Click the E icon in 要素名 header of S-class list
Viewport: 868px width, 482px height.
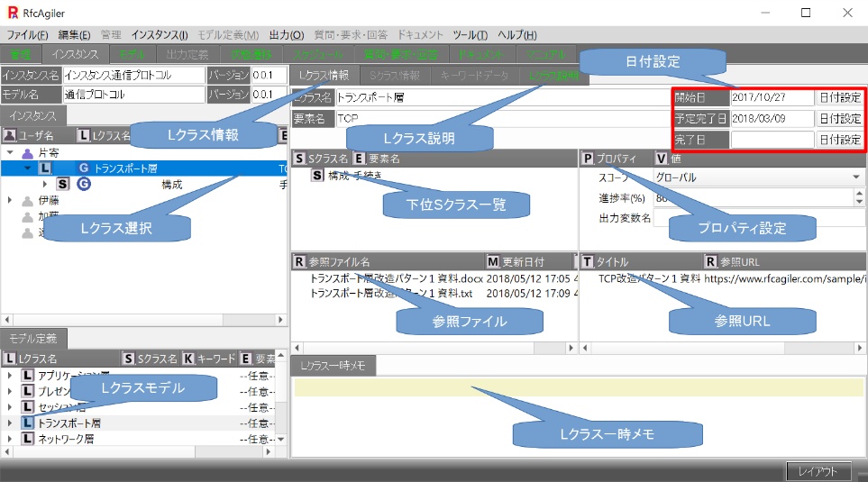click(360, 159)
